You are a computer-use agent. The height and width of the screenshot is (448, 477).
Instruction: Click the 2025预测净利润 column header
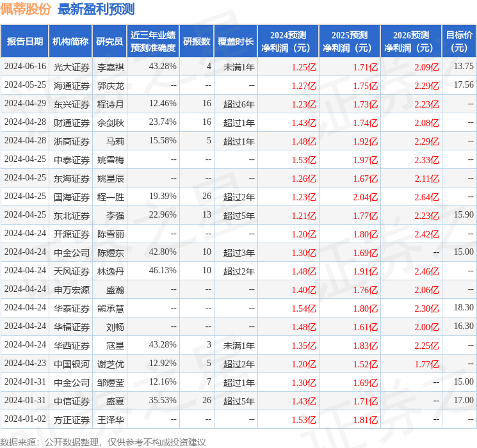(350, 42)
